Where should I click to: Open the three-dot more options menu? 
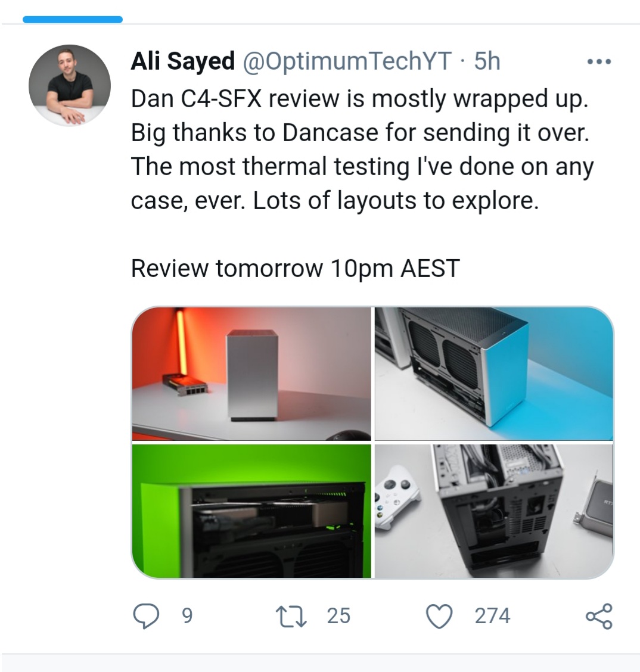pyautogui.click(x=599, y=62)
